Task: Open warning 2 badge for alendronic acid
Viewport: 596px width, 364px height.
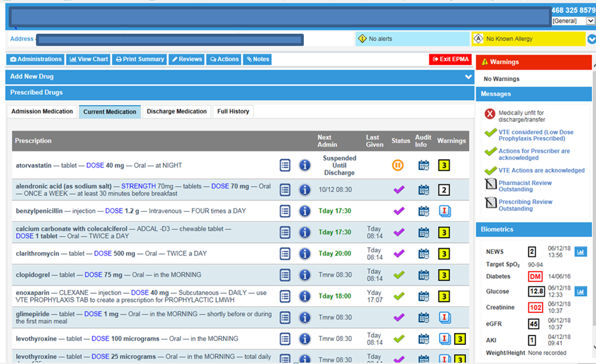Action: tap(444, 190)
